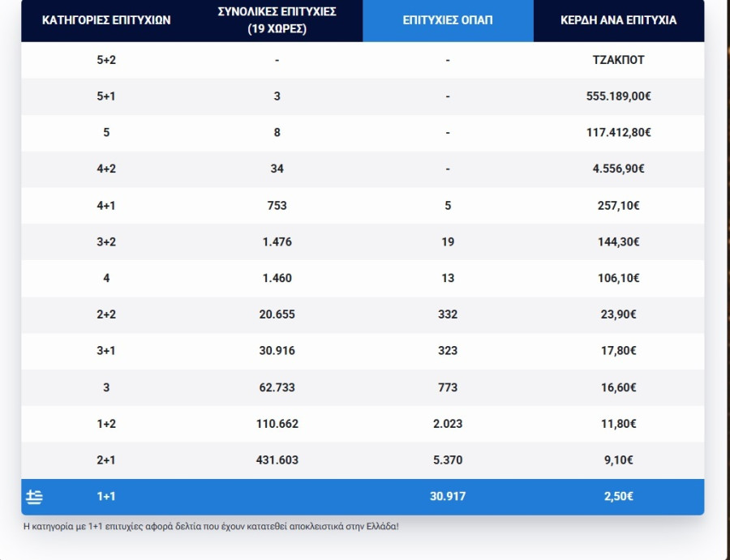Click the ΚΕΡΔΗ ΑΝΑ ΕΠΙΤΥΧΙΑ header
The image size is (730, 560).
tap(618, 20)
